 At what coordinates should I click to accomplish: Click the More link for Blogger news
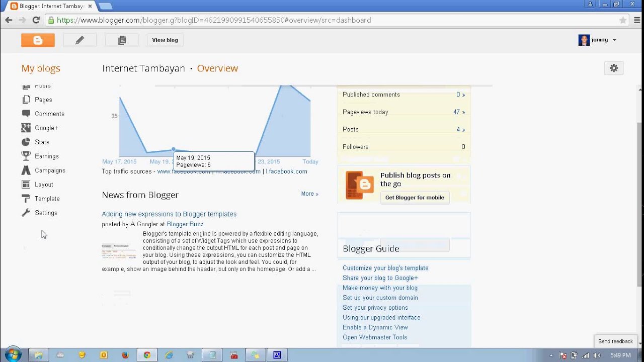(309, 194)
